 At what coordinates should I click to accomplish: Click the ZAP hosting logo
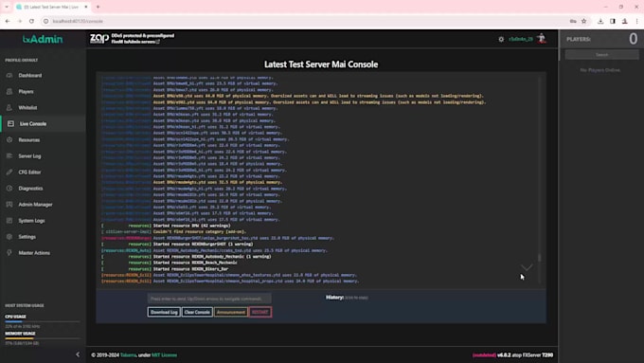click(x=99, y=39)
